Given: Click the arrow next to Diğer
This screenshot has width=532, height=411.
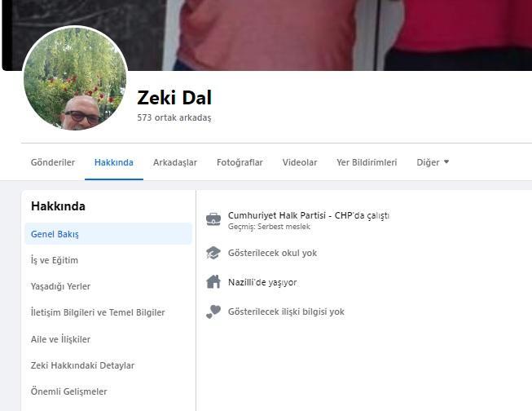Looking at the screenshot, I should click(x=446, y=162).
